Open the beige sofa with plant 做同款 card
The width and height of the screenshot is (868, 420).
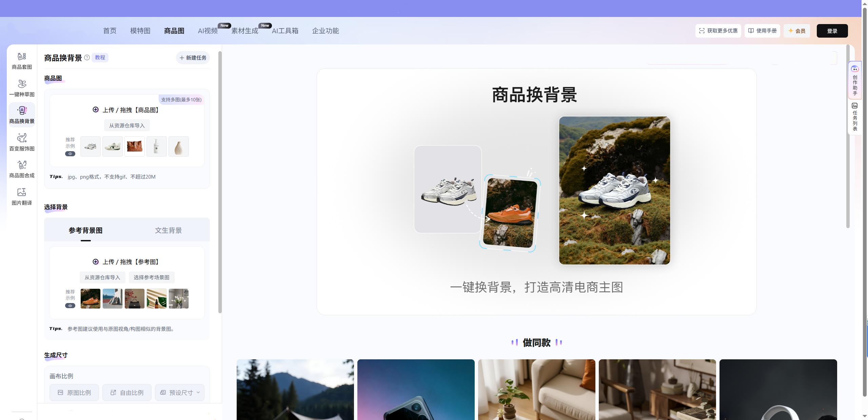[x=536, y=389]
